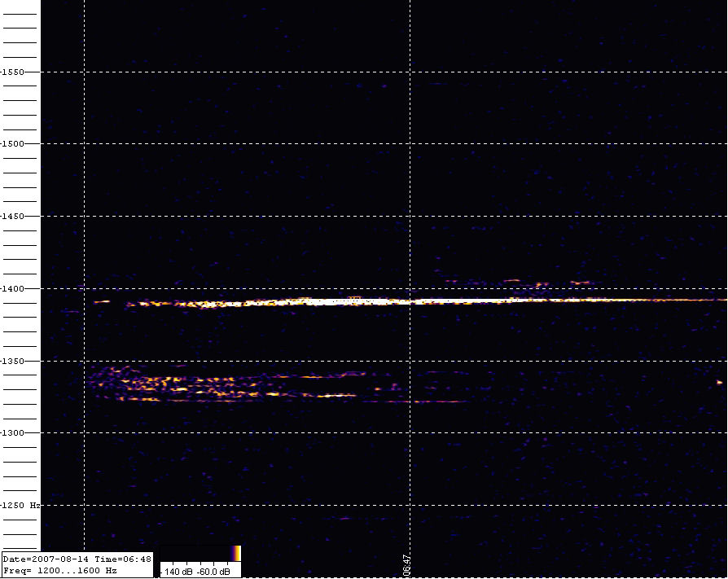Click the signal cluster below 1350 Hz
The height and width of the screenshot is (579, 728).
point(278,384)
